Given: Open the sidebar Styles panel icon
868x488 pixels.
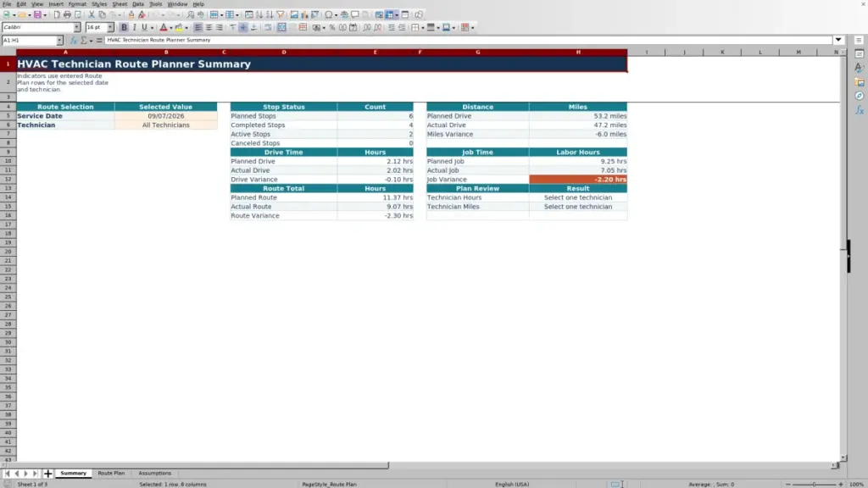Looking at the screenshot, I should tap(860, 68).
